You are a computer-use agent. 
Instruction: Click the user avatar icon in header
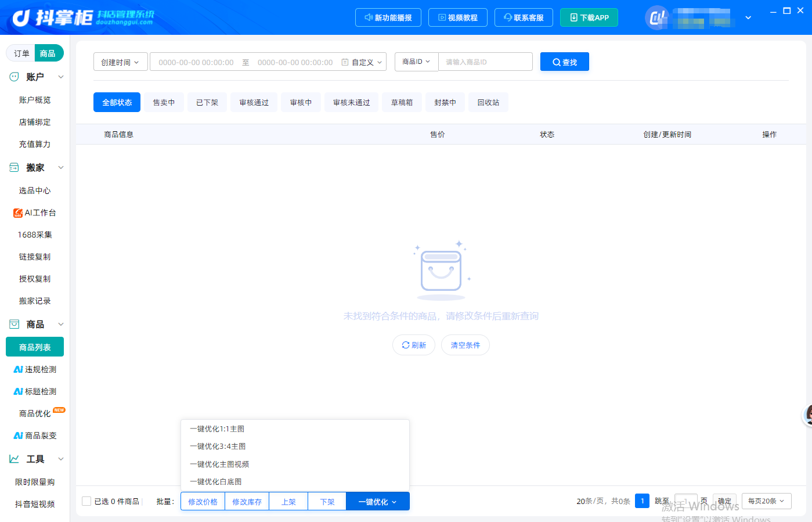[x=656, y=18]
